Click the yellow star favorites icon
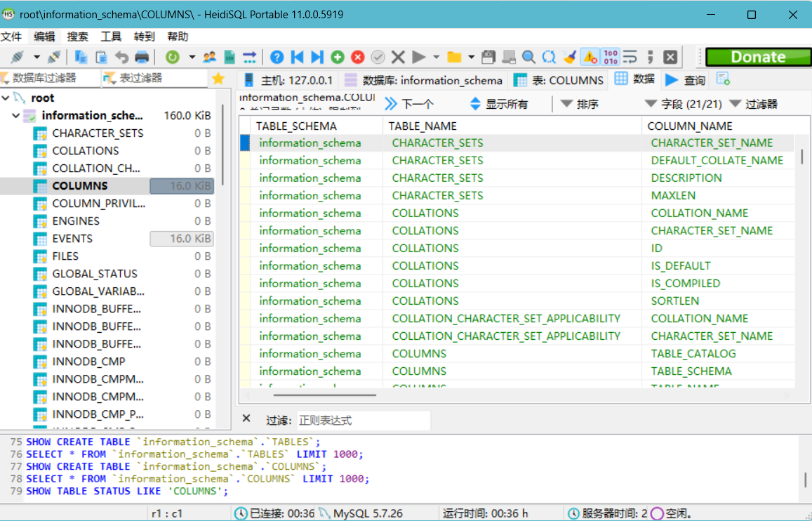This screenshot has width=812, height=521. (218, 78)
